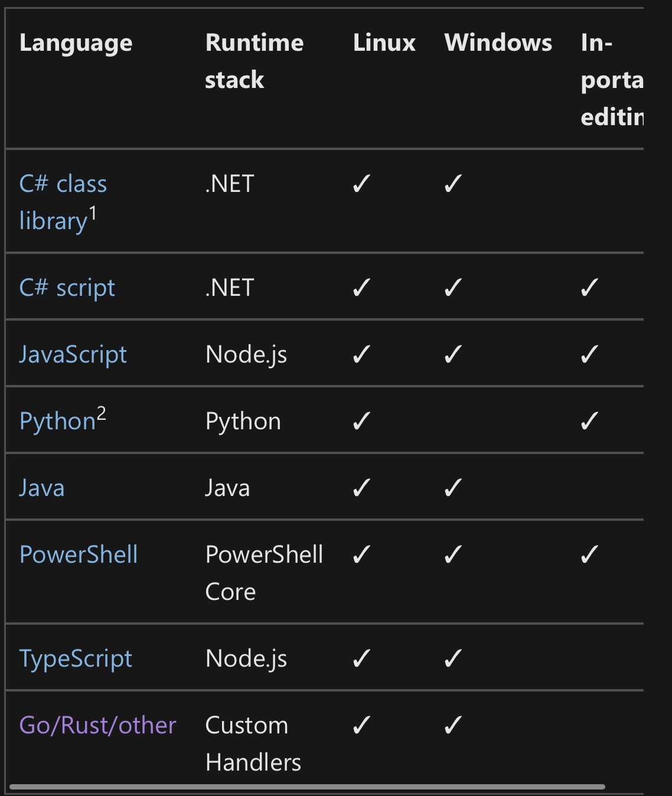Click in-portal editing checkmark in PowerShell row
Image resolution: width=672 pixels, height=796 pixels.
tap(589, 555)
